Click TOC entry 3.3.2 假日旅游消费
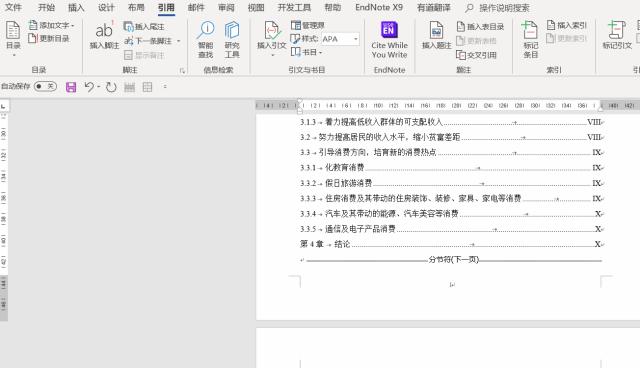 [451, 183]
